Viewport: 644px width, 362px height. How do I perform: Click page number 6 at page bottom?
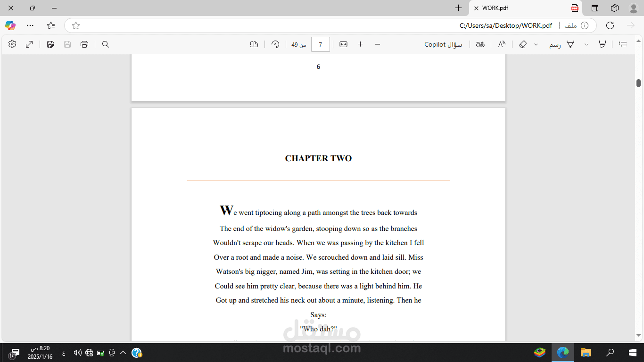(x=318, y=67)
